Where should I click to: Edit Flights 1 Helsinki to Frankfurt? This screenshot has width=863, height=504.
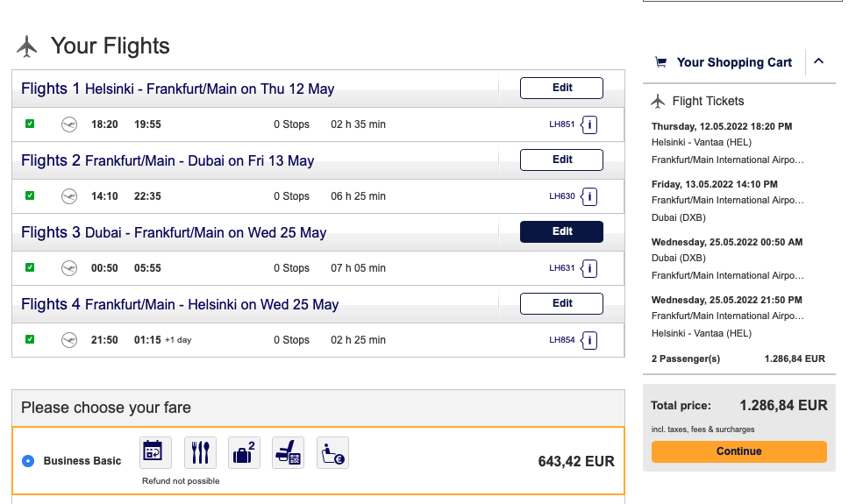click(561, 88)
